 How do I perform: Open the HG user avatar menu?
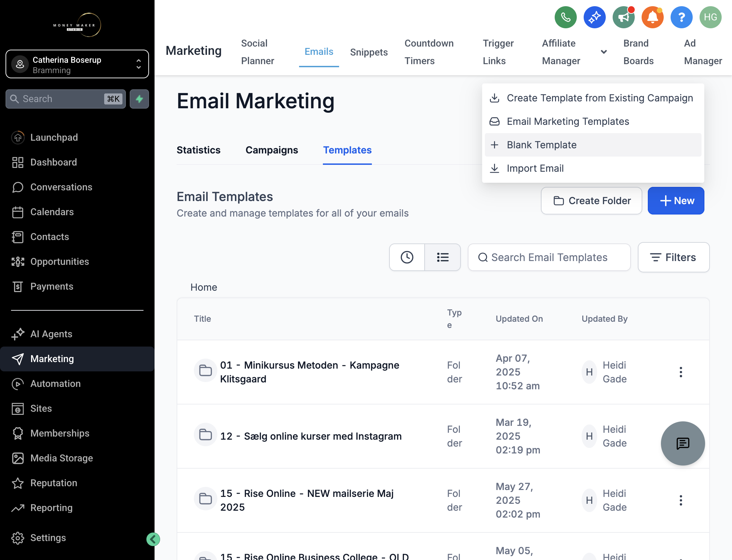(x=710, y=17)
